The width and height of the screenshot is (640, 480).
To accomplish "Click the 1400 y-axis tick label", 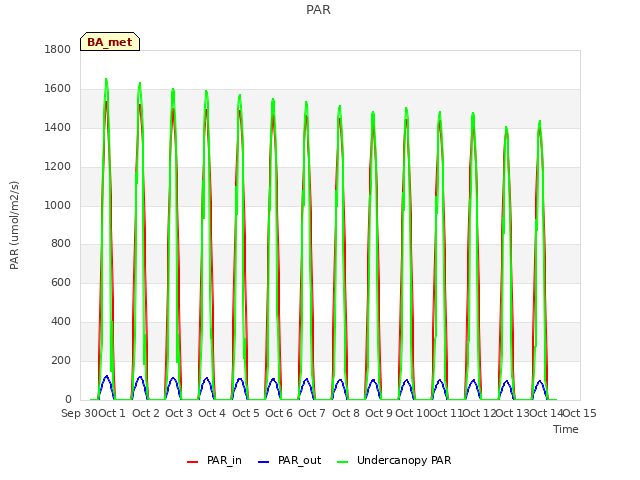I will click(x=57, y=127).
